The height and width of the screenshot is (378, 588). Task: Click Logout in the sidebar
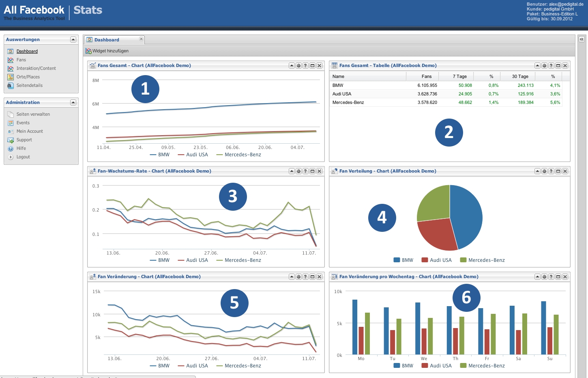click(x=23, y=157)
